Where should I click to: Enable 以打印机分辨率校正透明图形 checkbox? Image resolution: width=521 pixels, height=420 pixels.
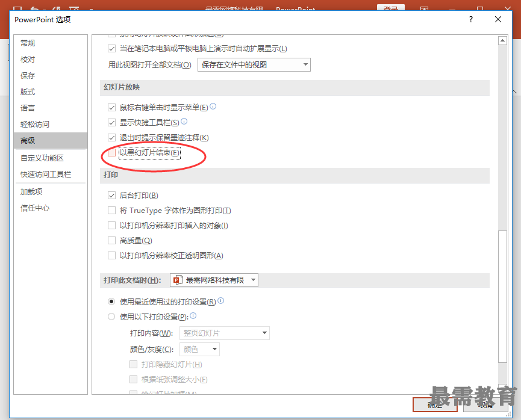111,255
